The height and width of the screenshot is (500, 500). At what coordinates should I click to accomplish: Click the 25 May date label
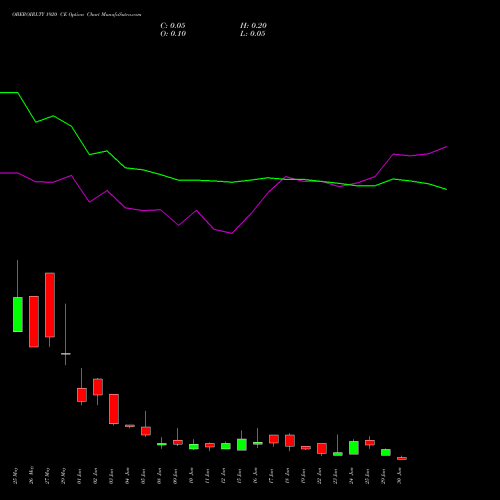[15, 476]
